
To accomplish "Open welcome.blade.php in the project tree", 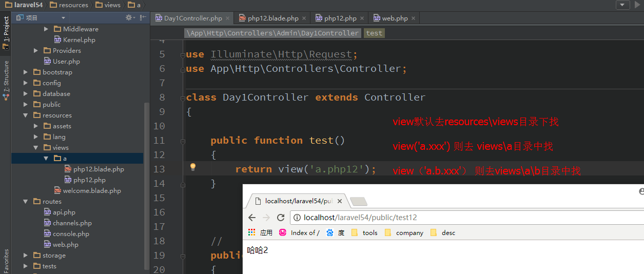I will [92, 191].
